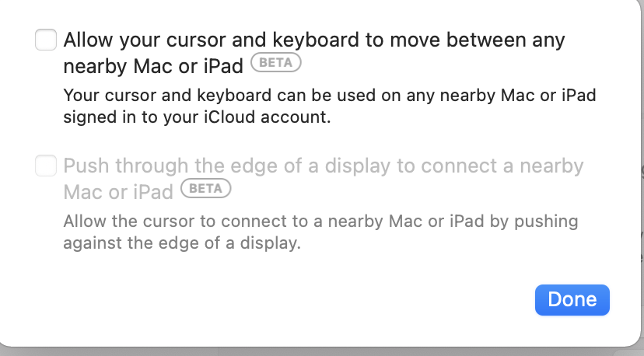The image size is (644, 356).
Task: Click the word 'signed' in the first description
Action: pyautogui.click(x=87, y=118)
